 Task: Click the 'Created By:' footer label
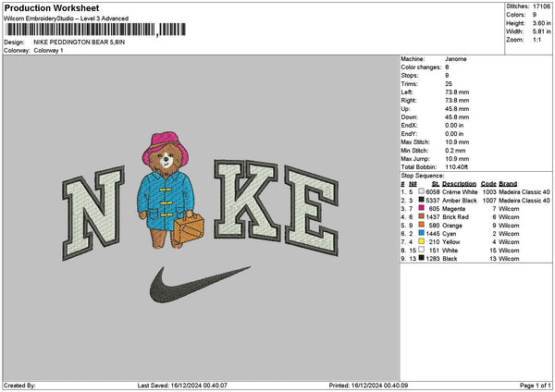point(19,386)
